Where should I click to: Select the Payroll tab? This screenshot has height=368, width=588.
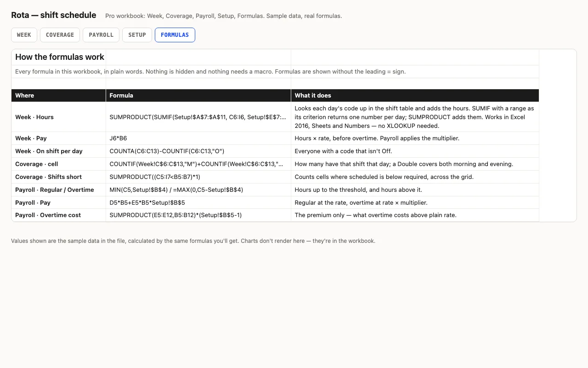(101, 35)
